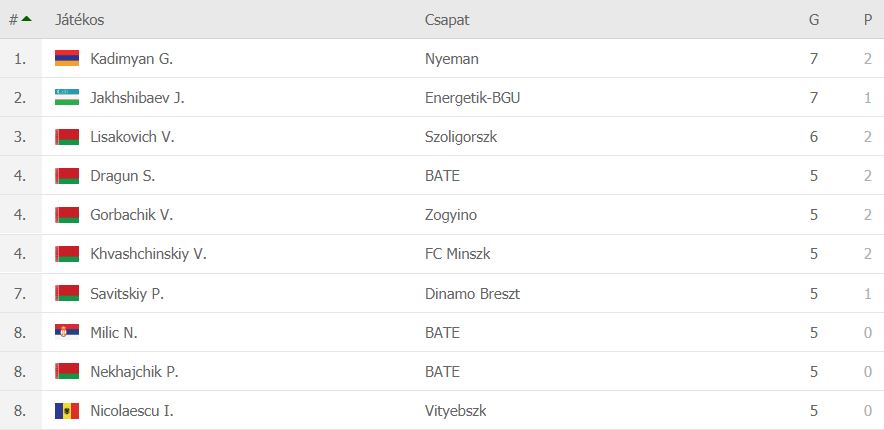
Task: Open player Khvashchinskiy V. profile
Action: (148, 254)
